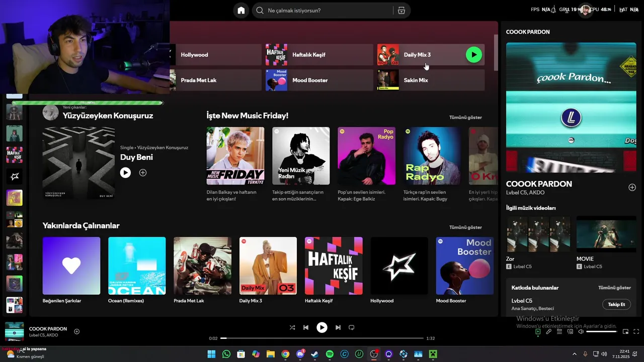This screenshot has height=362, width=644.
Task: Skip to next track
Action: coord(338,327)
